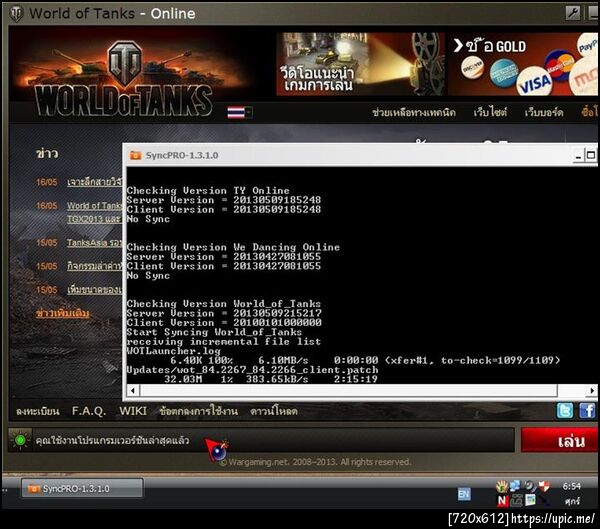This screenshot has height=529, width=600.
Task: Click the line 'Client Version = 20100101000000'
Action: (x=224, y=322)
